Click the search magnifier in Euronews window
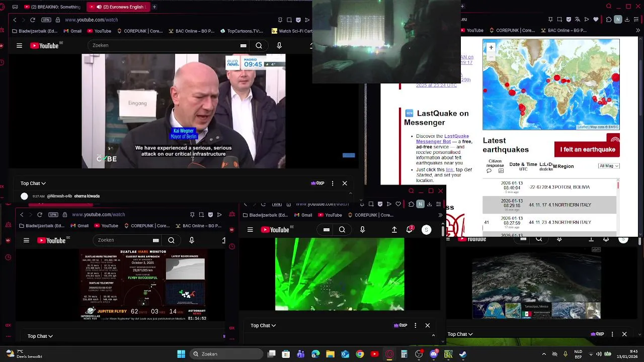The image size is (644, 362). pyautogui.click(x=259, y=45)
